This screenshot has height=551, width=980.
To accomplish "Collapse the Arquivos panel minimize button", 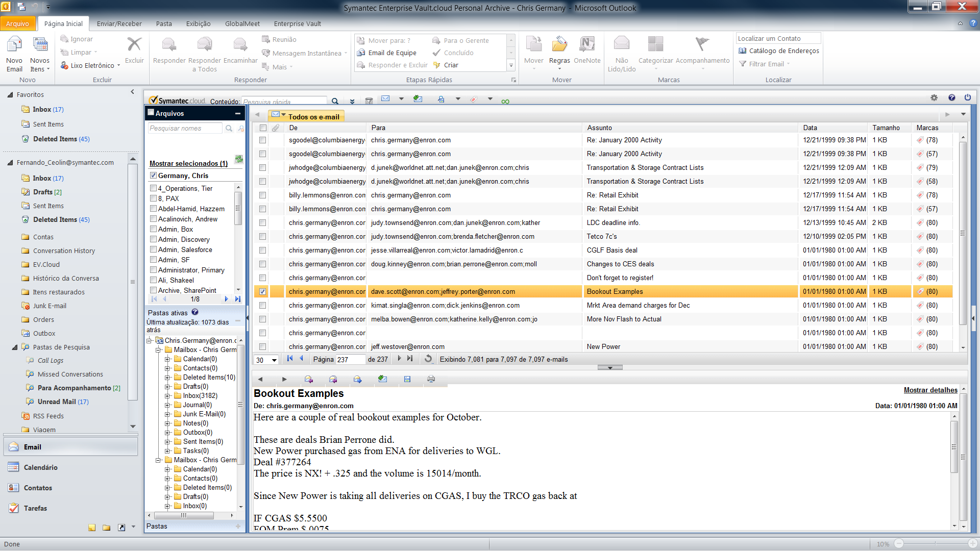I will tap(237, 113).
